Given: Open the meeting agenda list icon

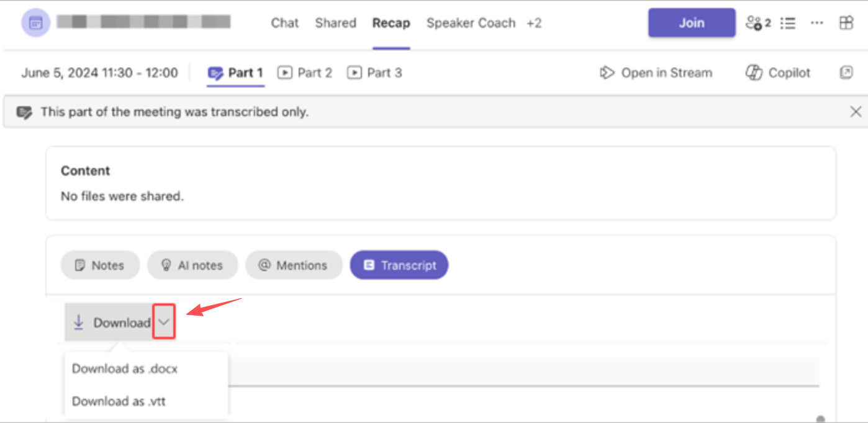Looking at the screenshot, I should (x=787, y=23).
